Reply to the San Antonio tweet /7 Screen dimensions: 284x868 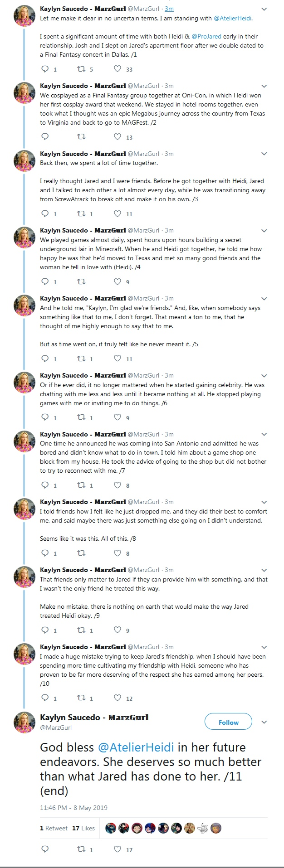[45, 485]
